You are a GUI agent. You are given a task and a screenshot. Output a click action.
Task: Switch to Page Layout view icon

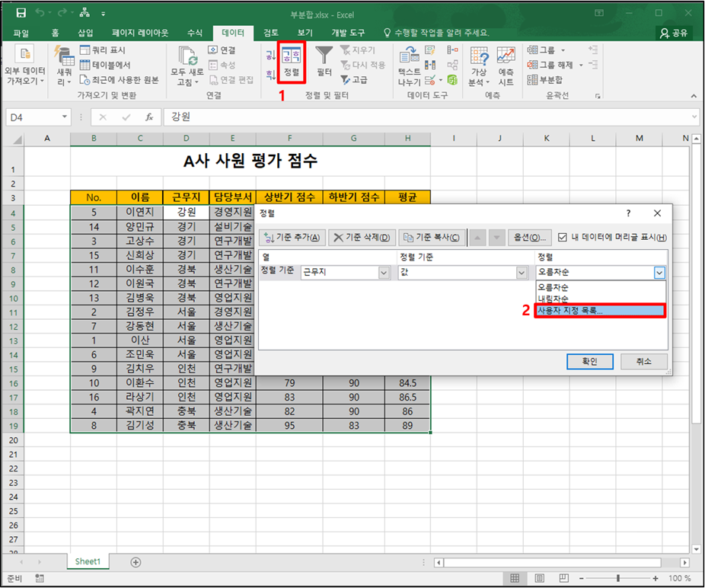click(540, 578)
